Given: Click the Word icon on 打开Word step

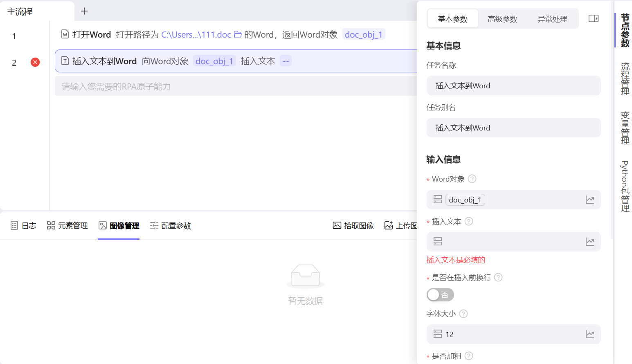Looking at the screenshot, I should point(65,34).
